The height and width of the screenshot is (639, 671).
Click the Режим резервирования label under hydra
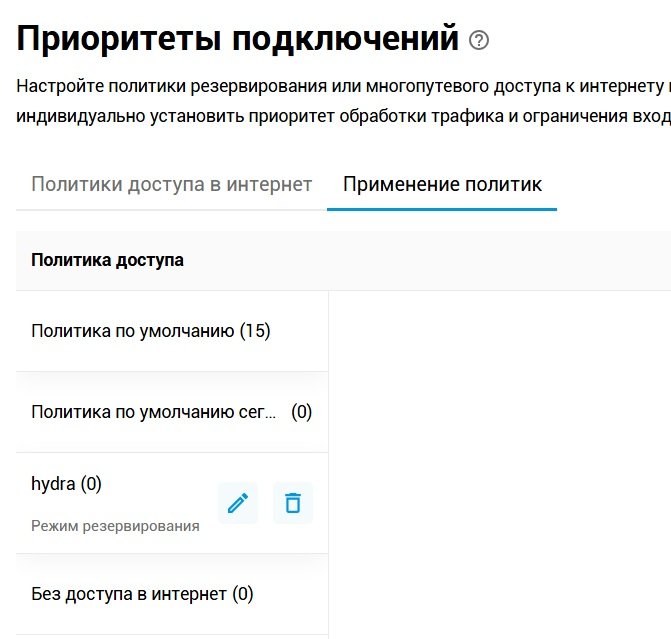[x=115, y=526]
